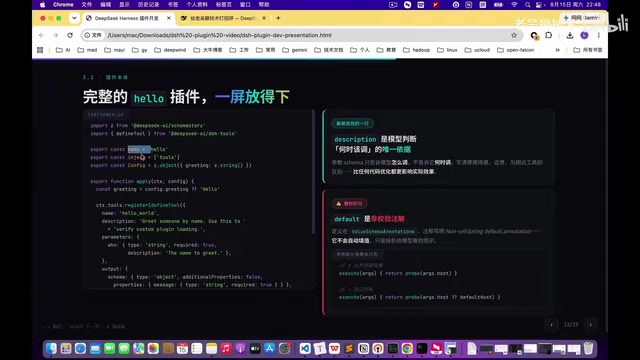Open the ucloud bookmarks folder
This screenshot has width=640, height=360.
[477, 50]
